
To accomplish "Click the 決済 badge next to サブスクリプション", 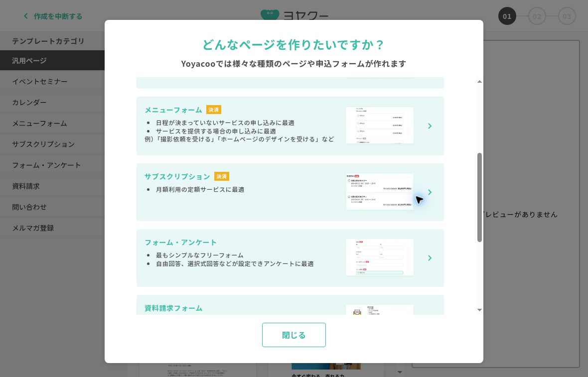I will [222, 176].
